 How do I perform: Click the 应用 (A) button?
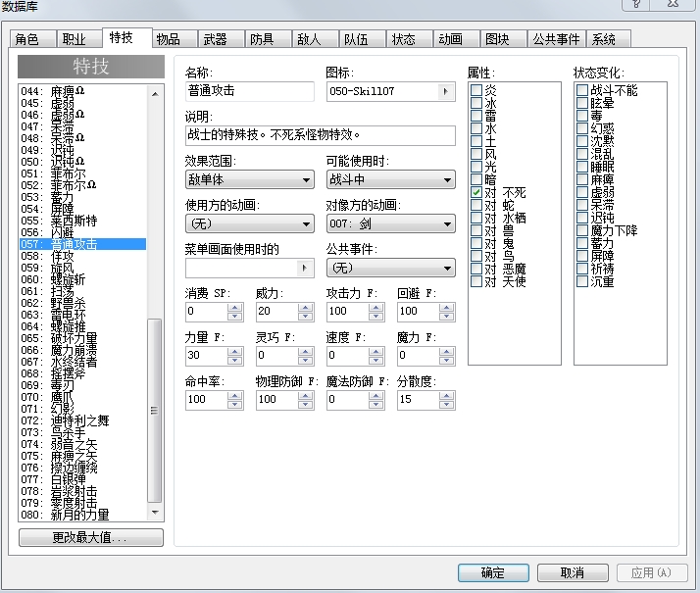pos(652,572)
